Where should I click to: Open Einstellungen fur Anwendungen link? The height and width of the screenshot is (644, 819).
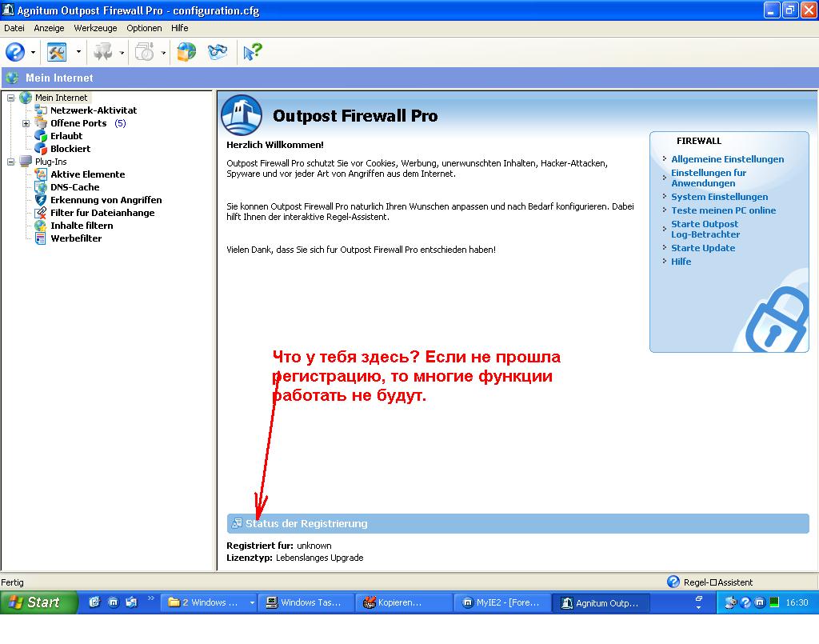pyautogui.click(x=709, y=178)
